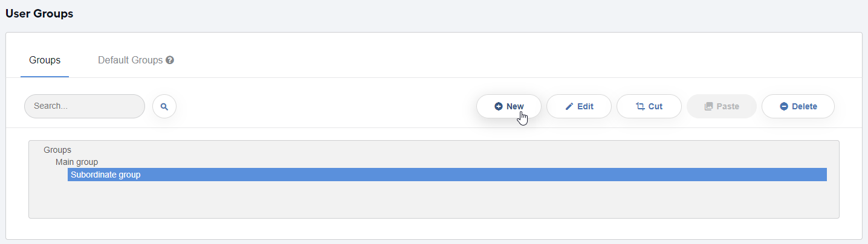Screen dimensions: 868x244
Task: Select the highlighted Subordinate group row
Action: (x=447, y=175)
